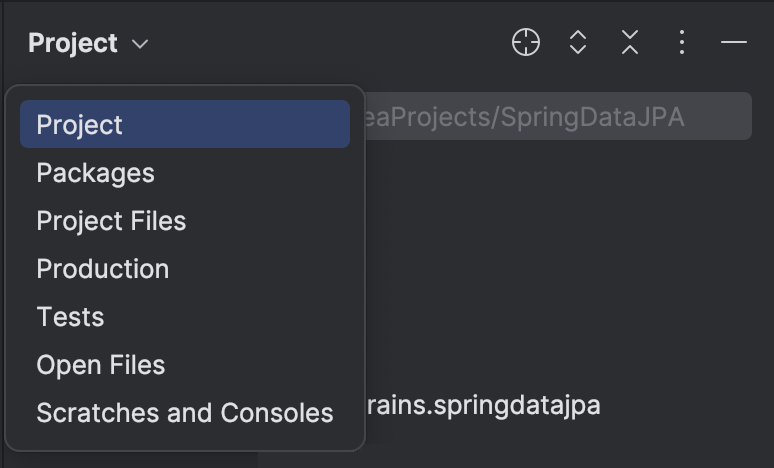Collapse all nodes in the Project tree
This screenshot has width=774, height=468.
[x=630, y=42]
